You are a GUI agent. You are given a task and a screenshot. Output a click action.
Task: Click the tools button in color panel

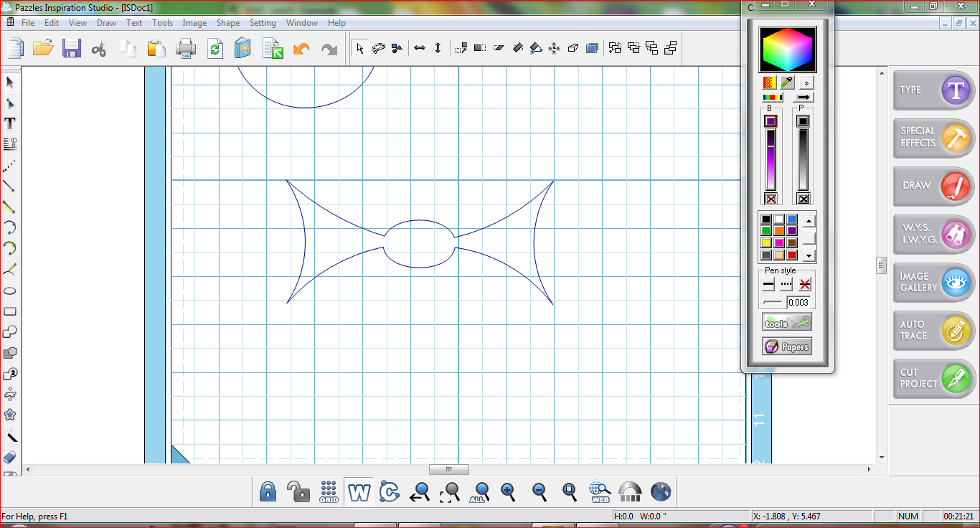tap(787, 323)
